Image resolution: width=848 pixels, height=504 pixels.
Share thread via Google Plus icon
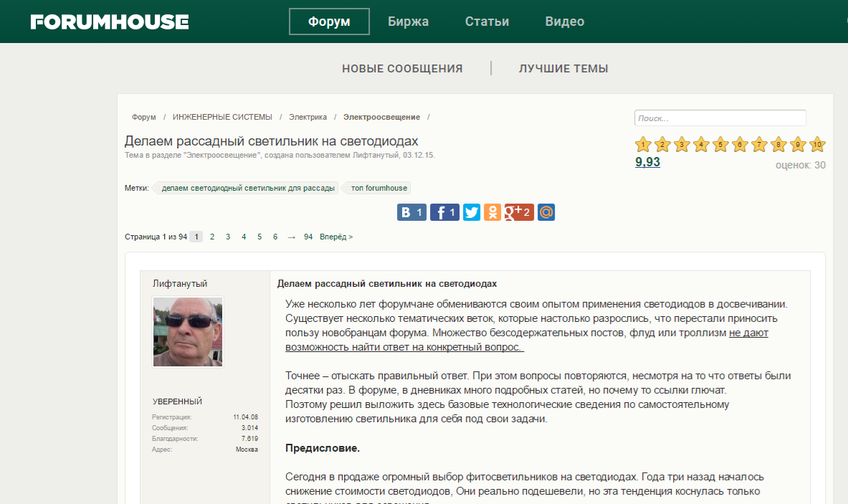point(519,212)
